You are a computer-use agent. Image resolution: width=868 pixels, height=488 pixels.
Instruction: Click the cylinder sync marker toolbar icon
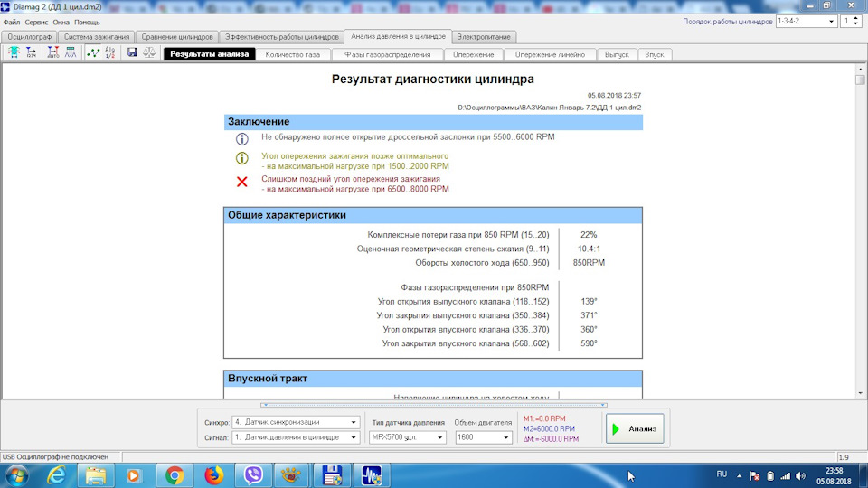(14, 52)
